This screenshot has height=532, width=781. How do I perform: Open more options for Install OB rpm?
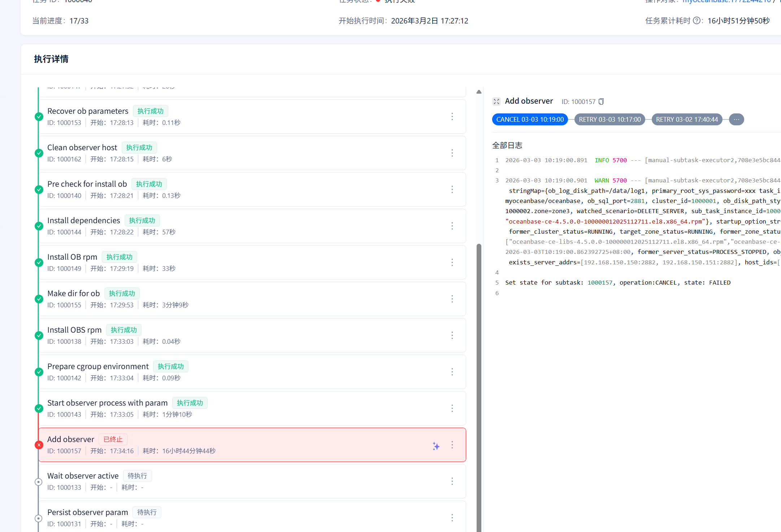click(x=452, y=262)
